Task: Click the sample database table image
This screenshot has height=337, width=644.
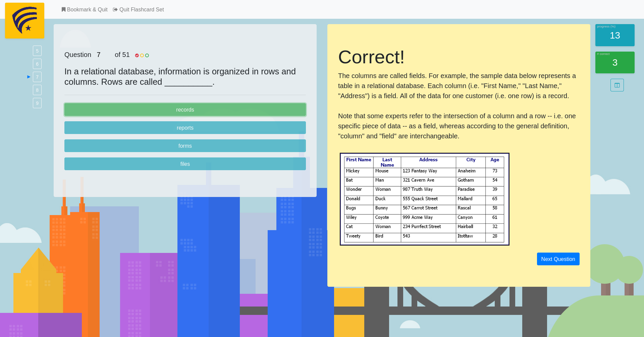Action: click(x=425, y=199)
